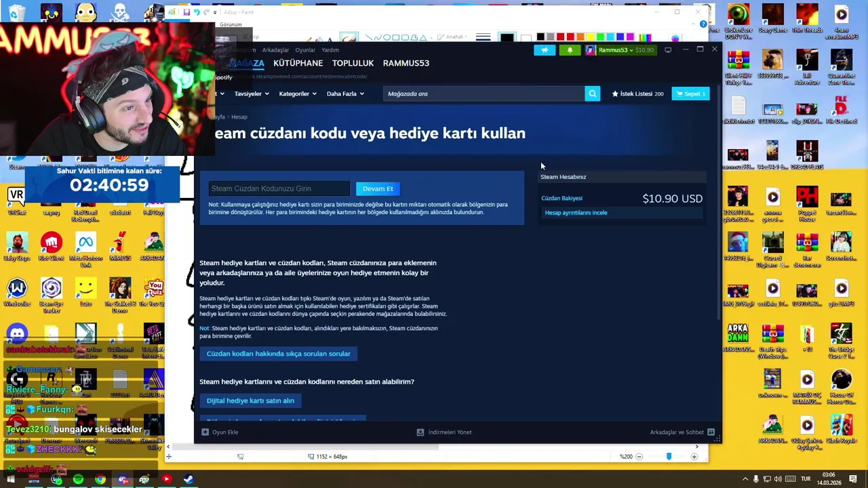
Task: Click Steam Big Picture mode icon
Action: (x=668, y=50)
